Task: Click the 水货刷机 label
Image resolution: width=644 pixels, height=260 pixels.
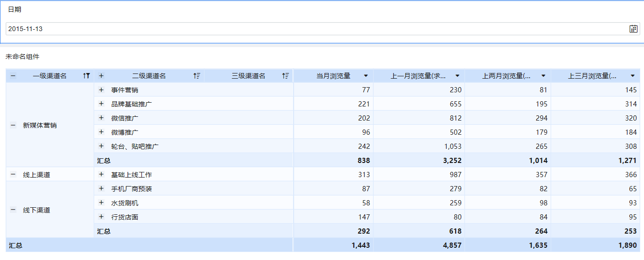Action: tap(125, 203)
